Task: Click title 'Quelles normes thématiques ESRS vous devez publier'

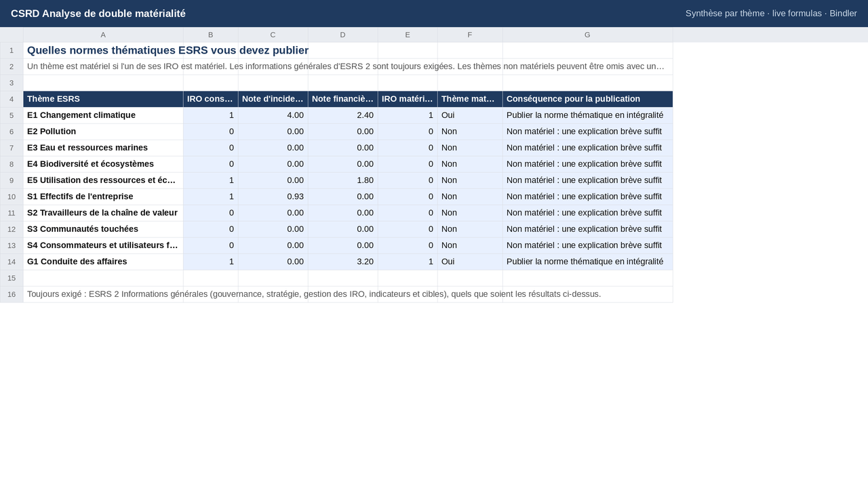Action: coord(167,50)
